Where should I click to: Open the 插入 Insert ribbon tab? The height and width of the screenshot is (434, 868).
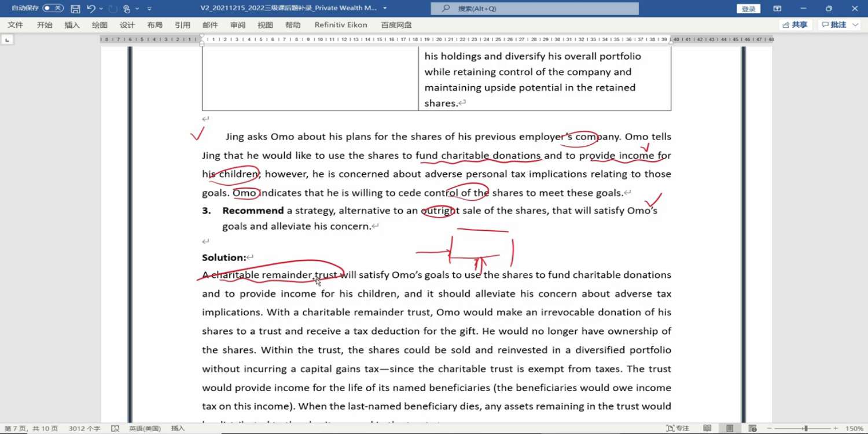click(72, 25)
